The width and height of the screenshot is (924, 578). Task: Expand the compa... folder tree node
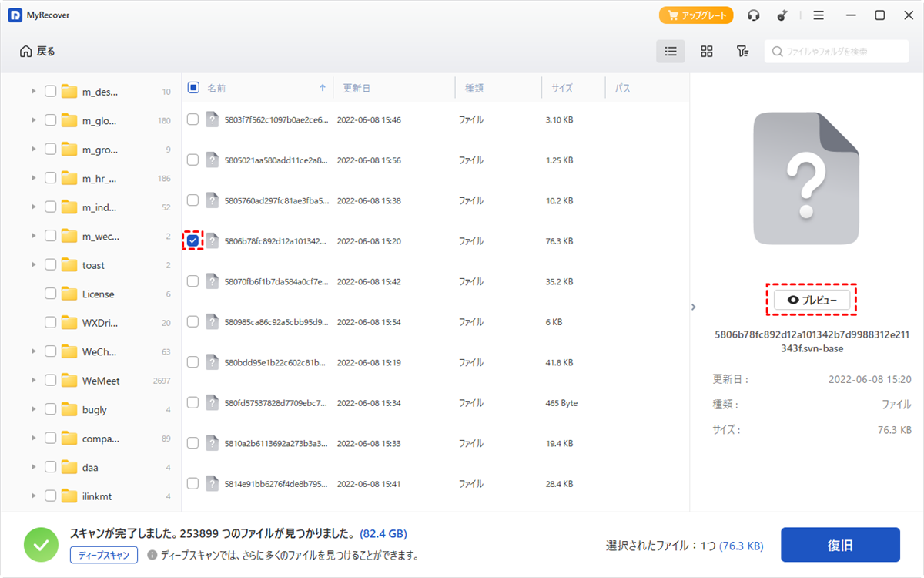coord(33,439)
